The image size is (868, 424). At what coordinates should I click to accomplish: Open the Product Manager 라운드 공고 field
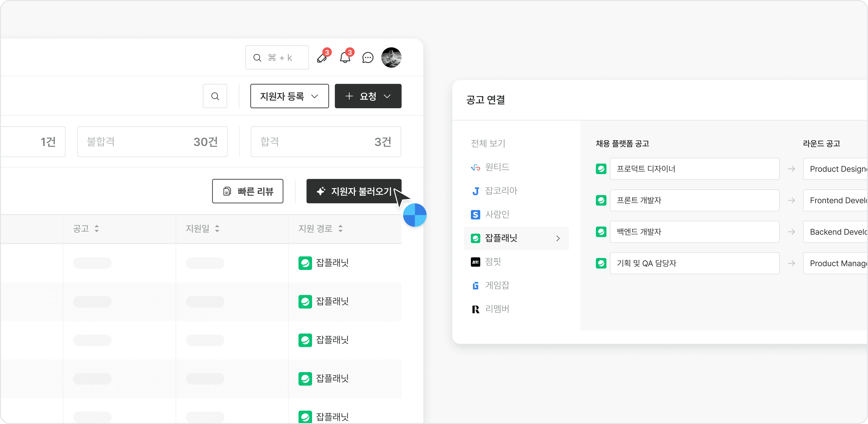pyautogui.click(x=835, y=263)
